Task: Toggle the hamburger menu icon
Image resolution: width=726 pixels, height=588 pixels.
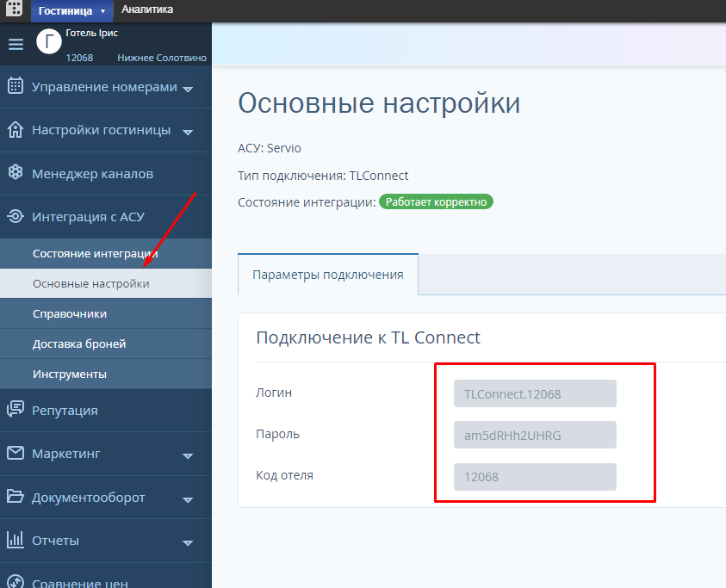Action: coord(16,45)
